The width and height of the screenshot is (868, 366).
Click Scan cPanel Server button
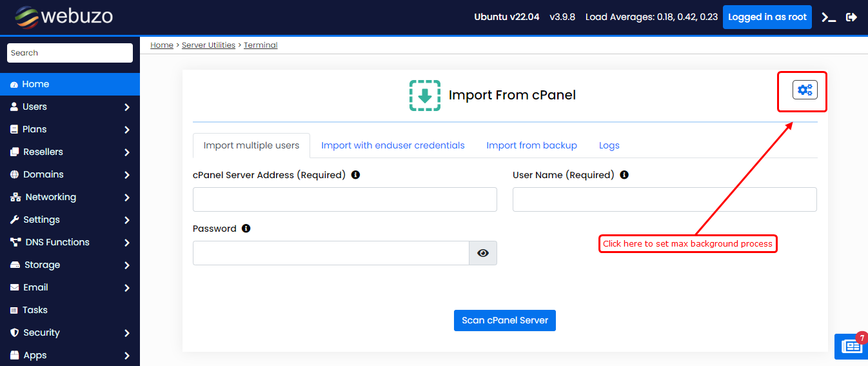(504, 320)
